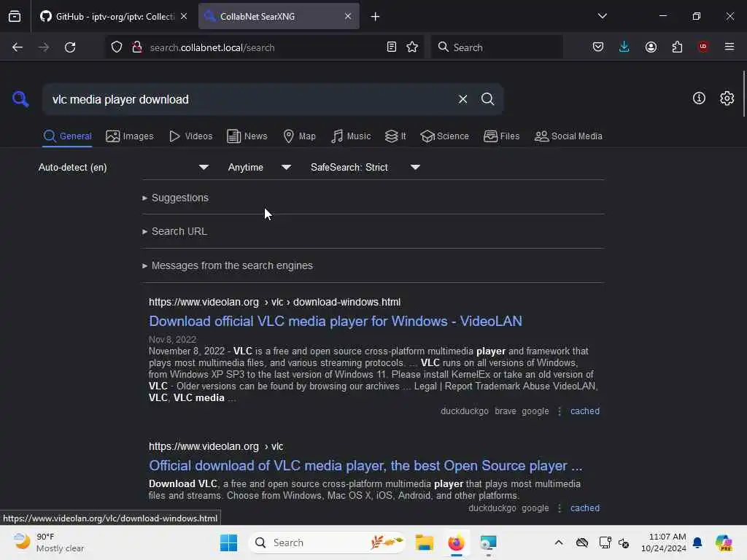The image size is (747, 560).
Task: List all tabs with the chevron
Action: (602, 16)
